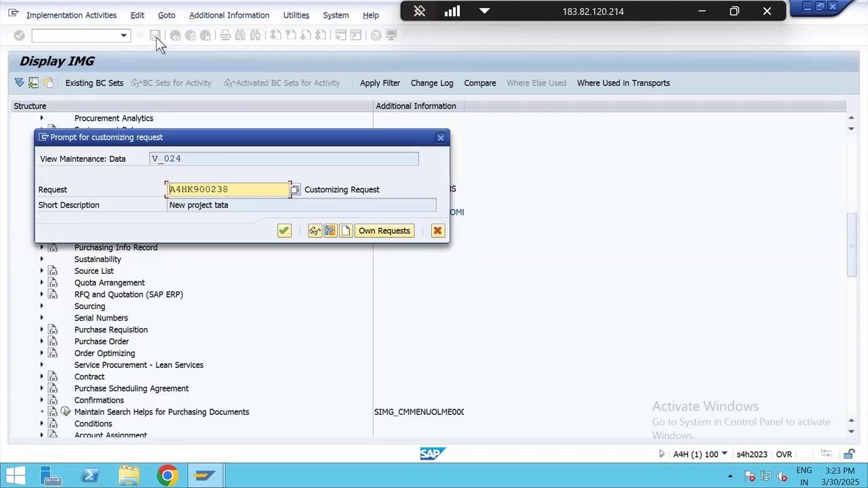868x488 pixels.
Task: Click the Save icon in the toolbar
Action: 155,35
